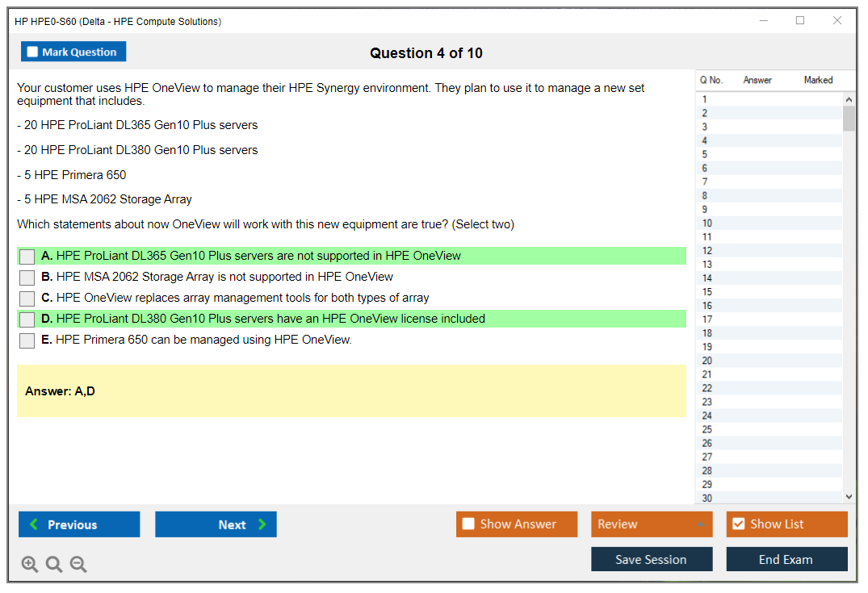Check answer option A checkbox
Image resolution: width=868 pixels, height=593 pixels.
27,257
